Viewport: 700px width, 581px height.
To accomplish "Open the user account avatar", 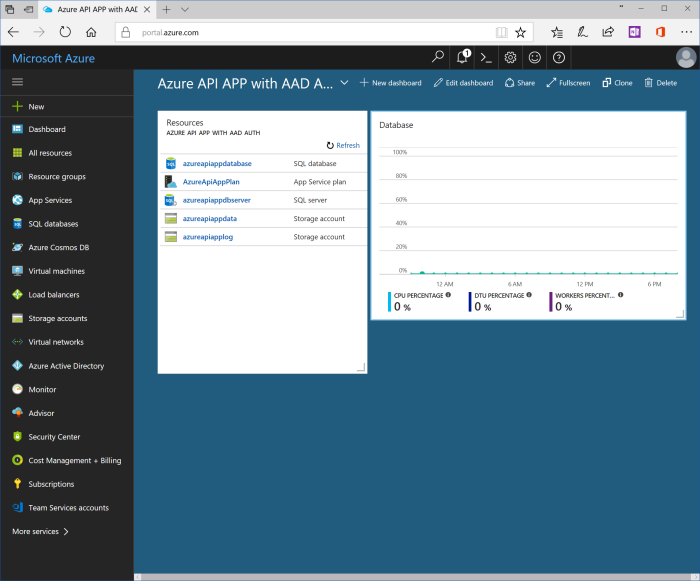I will point(686,58).
